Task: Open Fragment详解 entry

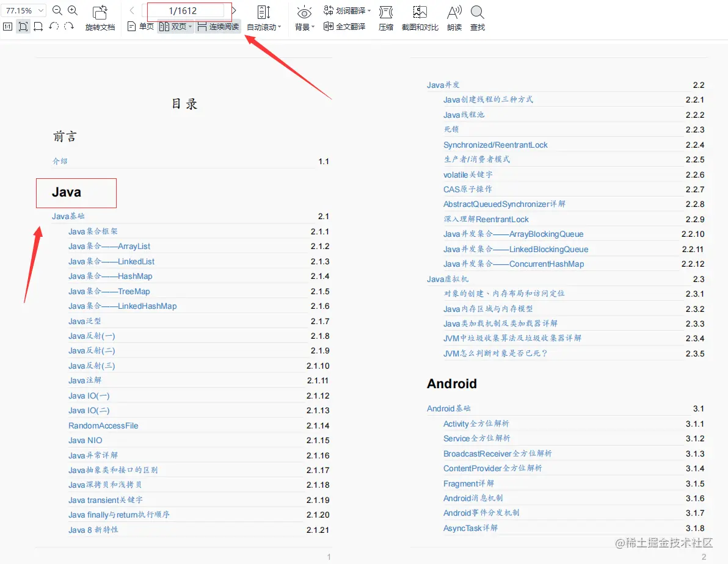Action: click(468, 483)
